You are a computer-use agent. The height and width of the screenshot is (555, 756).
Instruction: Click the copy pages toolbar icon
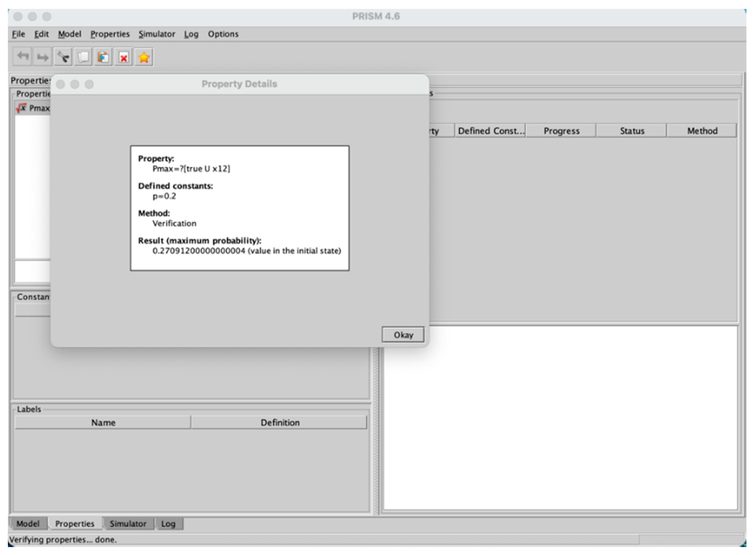[x=83, y=57]
